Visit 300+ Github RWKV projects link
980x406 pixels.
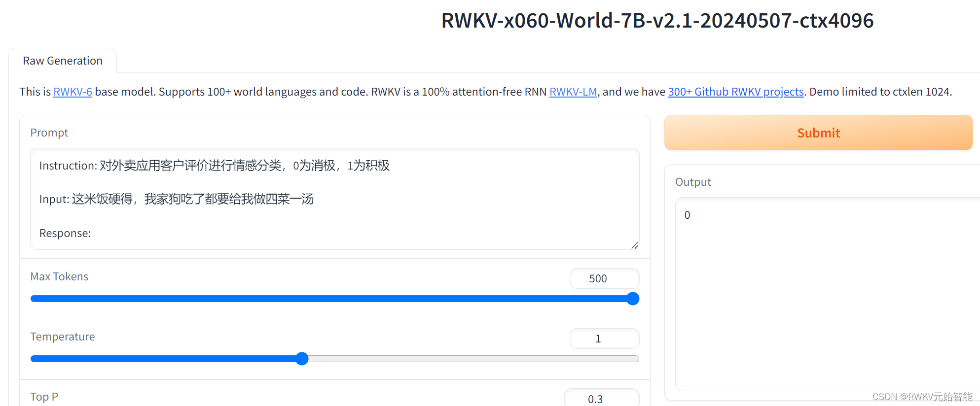point(736,92)
